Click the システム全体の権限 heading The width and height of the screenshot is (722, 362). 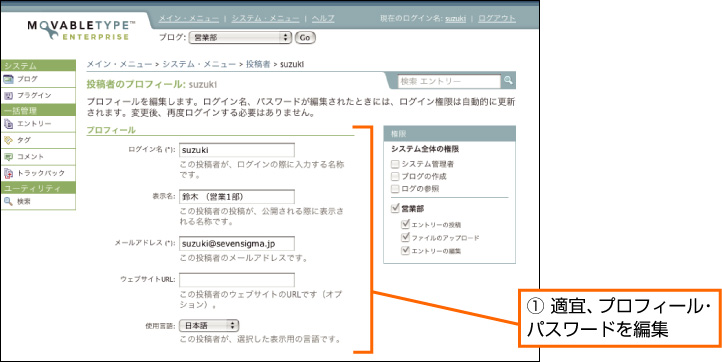pos(425,149)
